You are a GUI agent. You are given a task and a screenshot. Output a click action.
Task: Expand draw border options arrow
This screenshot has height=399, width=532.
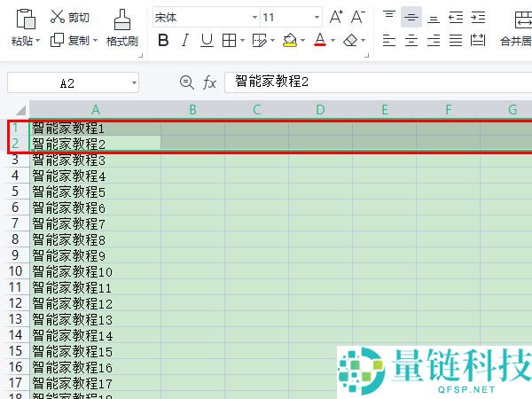tap(272, 41)
